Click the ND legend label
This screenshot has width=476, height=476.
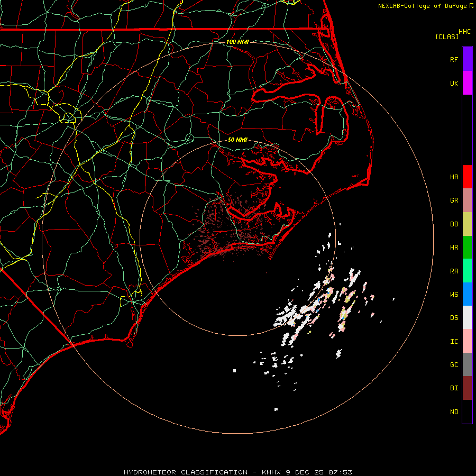[x=454, y=412]
